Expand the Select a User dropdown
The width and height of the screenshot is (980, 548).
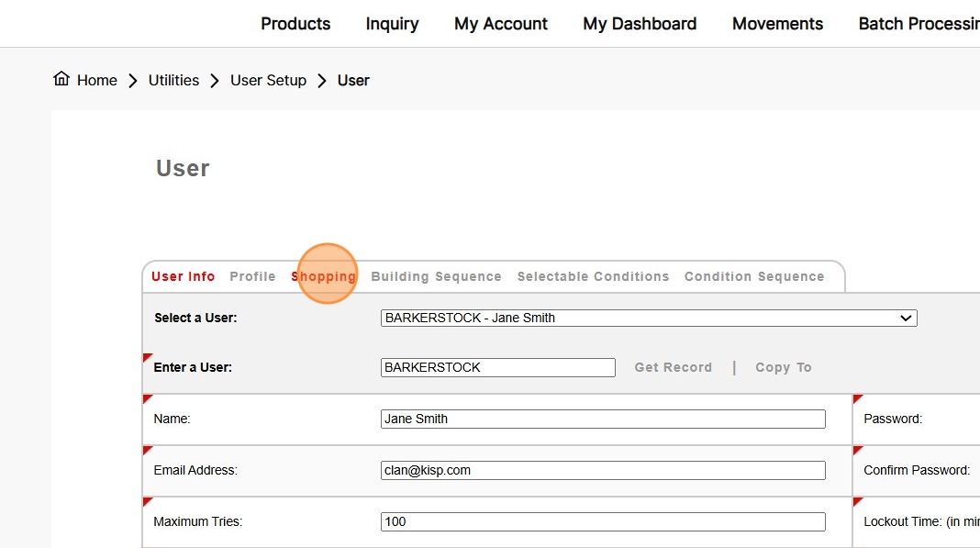(648, 319)
